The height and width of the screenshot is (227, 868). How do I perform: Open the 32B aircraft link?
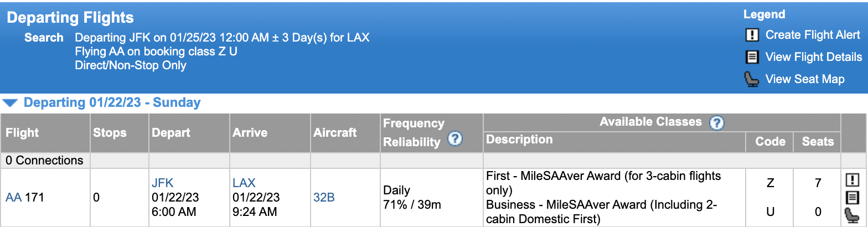(x=324, y=197)
